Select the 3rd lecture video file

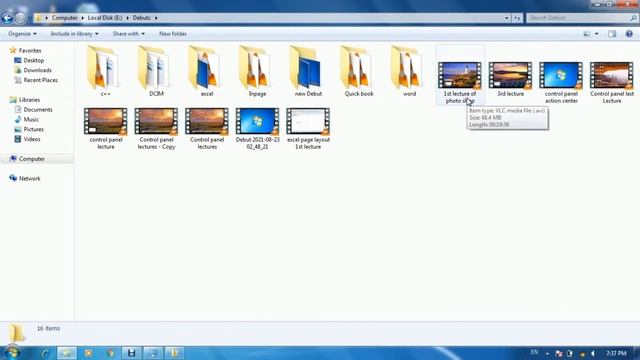click(510, 79)
